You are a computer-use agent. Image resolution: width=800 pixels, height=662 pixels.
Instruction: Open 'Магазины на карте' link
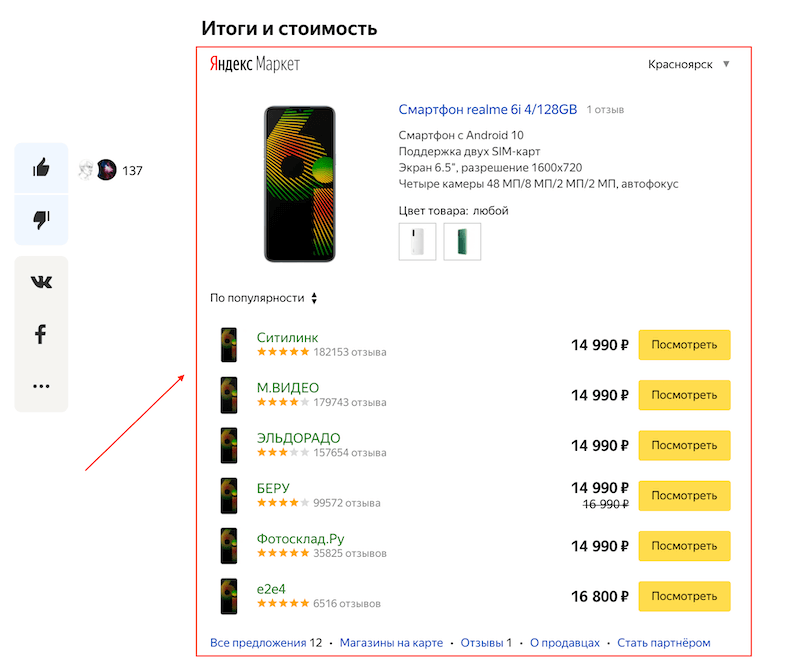[x=389, y=643]
